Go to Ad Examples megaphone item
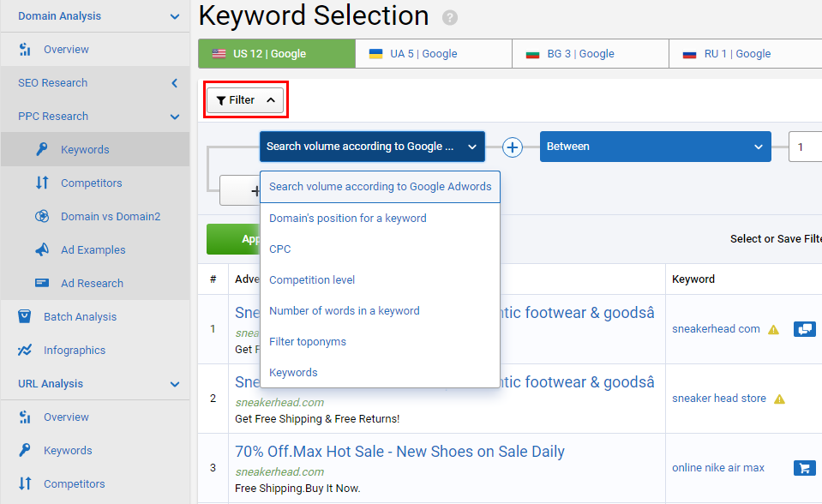 coord(93,250)
